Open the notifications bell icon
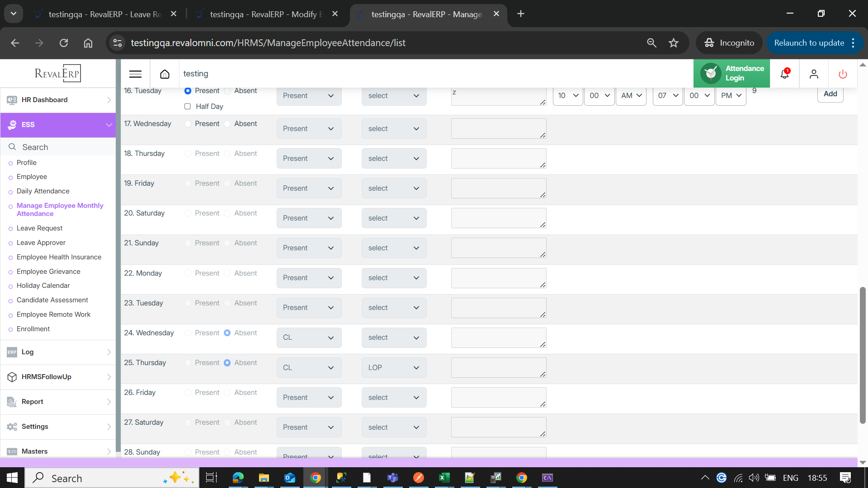 (784, 74)
